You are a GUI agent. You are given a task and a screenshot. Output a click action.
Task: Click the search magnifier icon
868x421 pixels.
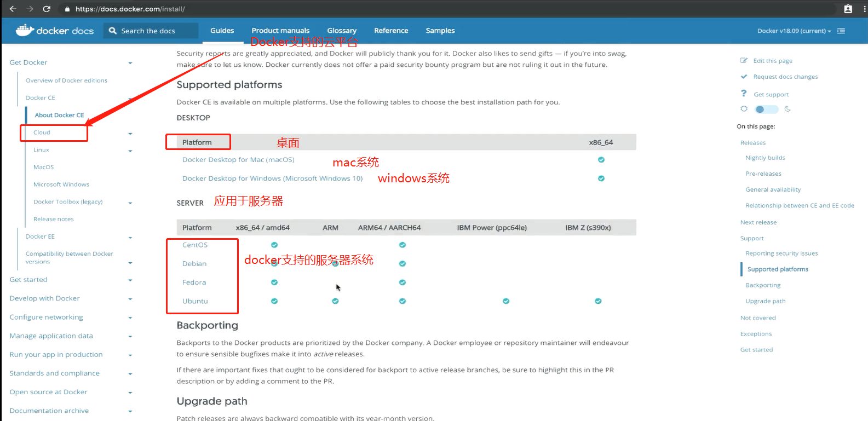click(x=113, y=31)
